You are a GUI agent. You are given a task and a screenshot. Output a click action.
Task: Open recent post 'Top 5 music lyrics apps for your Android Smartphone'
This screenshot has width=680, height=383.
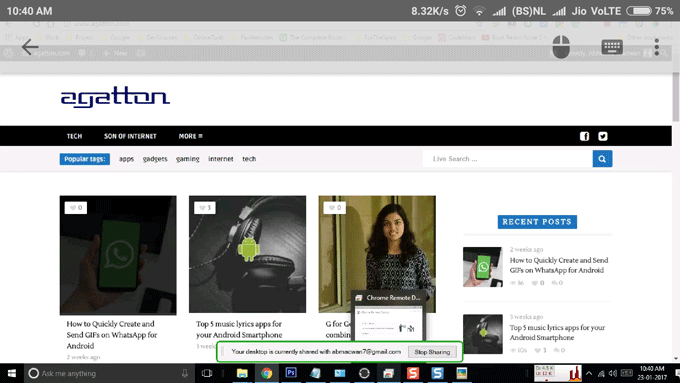[557, 332]
